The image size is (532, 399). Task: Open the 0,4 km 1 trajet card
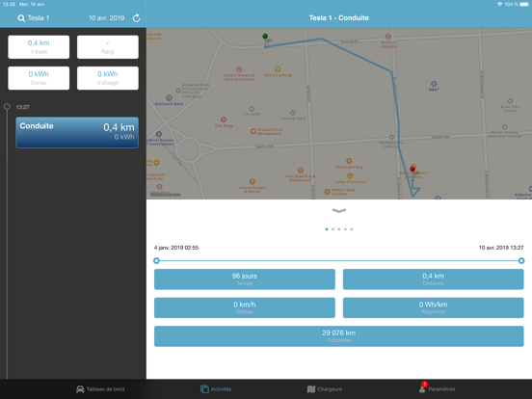(39, 47)
